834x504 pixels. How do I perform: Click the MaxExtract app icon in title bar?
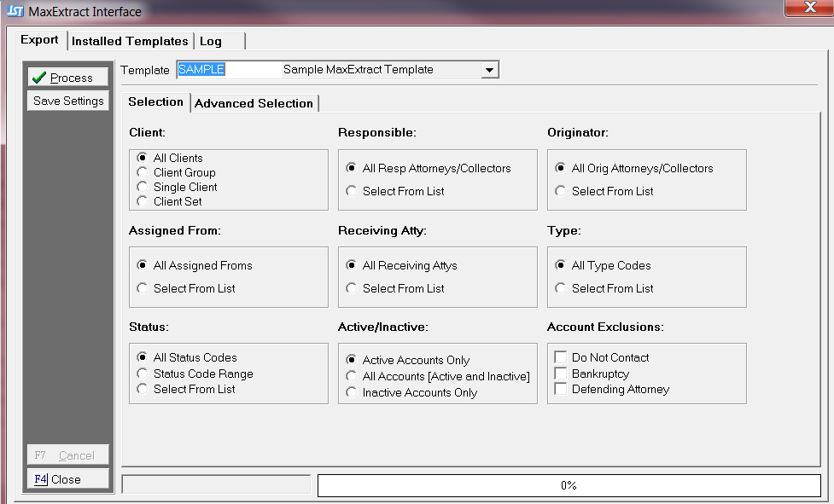click(x=15, y=11)
